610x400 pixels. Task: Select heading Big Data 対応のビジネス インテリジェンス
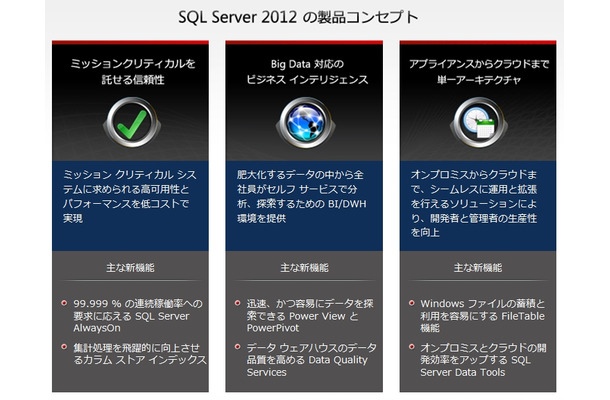307,72
